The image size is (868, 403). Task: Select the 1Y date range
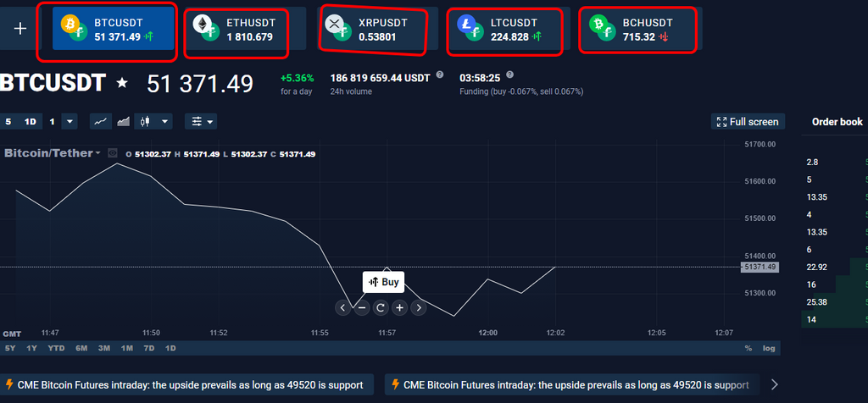[31, 348]
